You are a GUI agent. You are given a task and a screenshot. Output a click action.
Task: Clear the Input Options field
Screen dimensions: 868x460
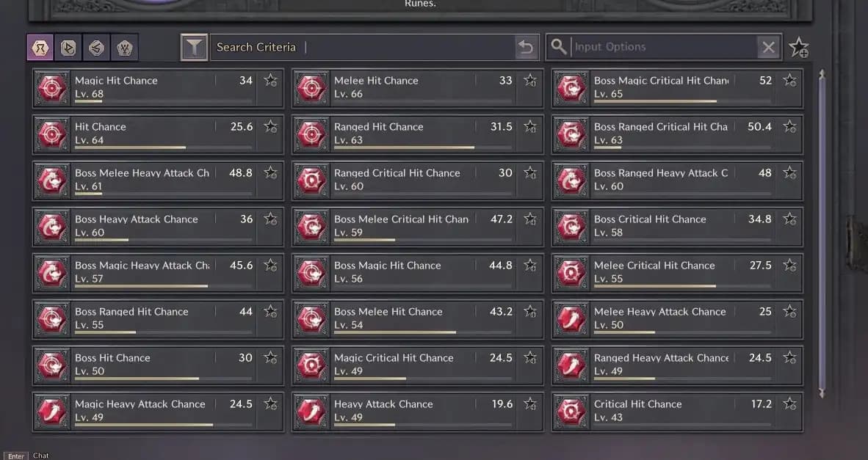pyautogui.click(x=768, y=48)
